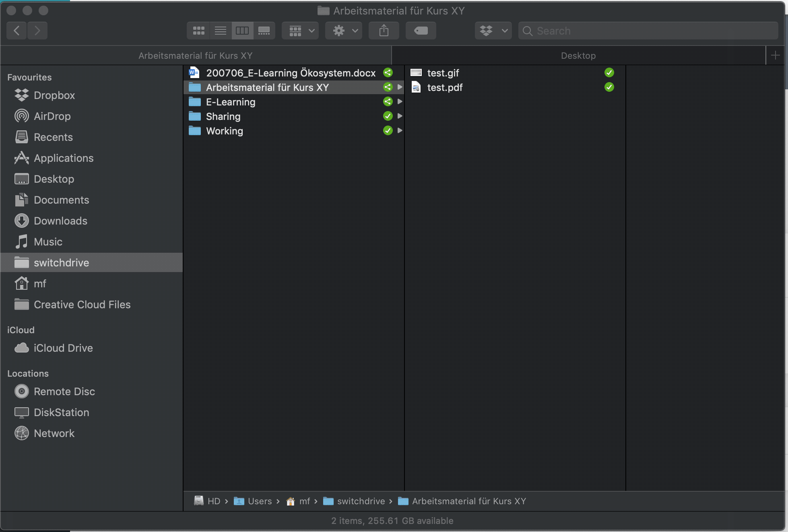788x532 pixels.
Task: Open the Dropbox toolbar dropdown
Action: 493,31
